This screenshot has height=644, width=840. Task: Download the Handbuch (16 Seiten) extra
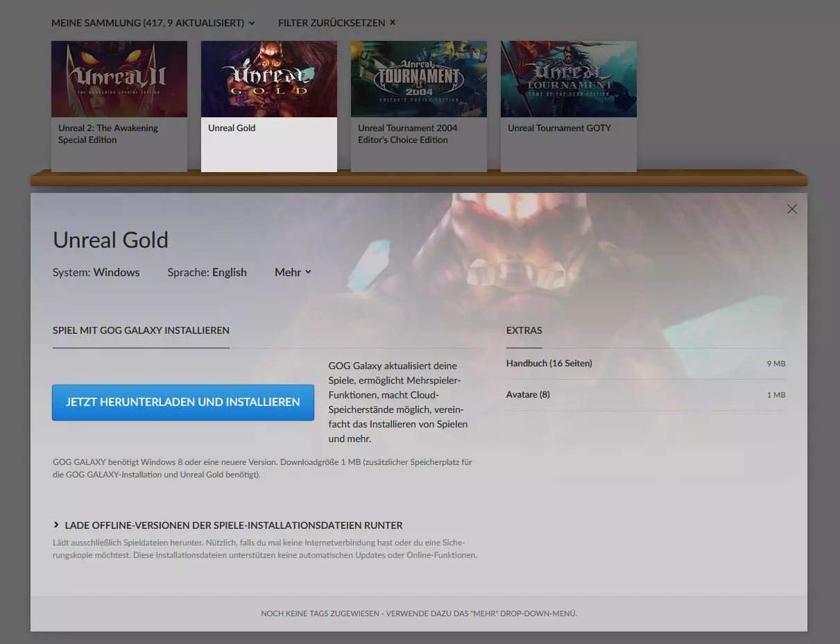coord(646,364)
